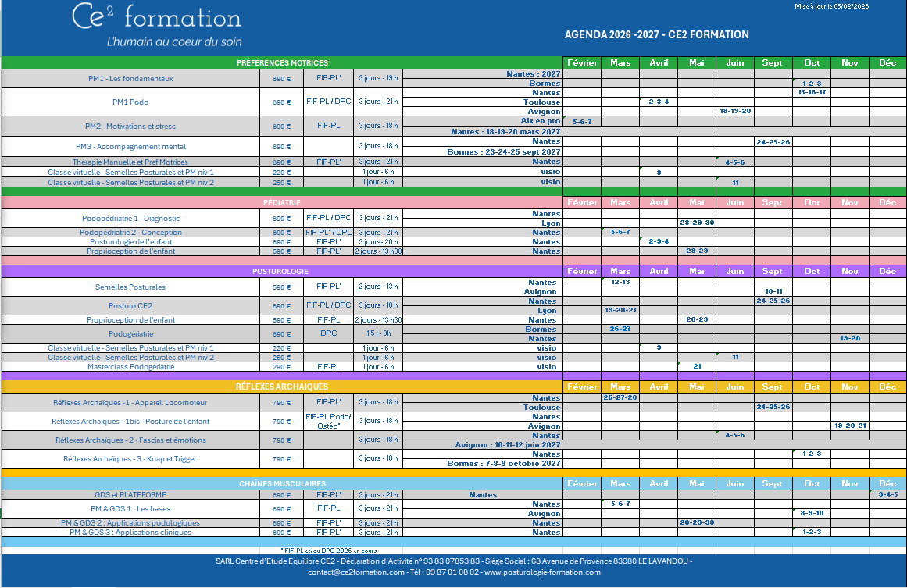Click Réflexes Archaïques -1 - Appareil Locomoteur
Image resolution: width=907 pixels, height=588 pixels.
130,403
